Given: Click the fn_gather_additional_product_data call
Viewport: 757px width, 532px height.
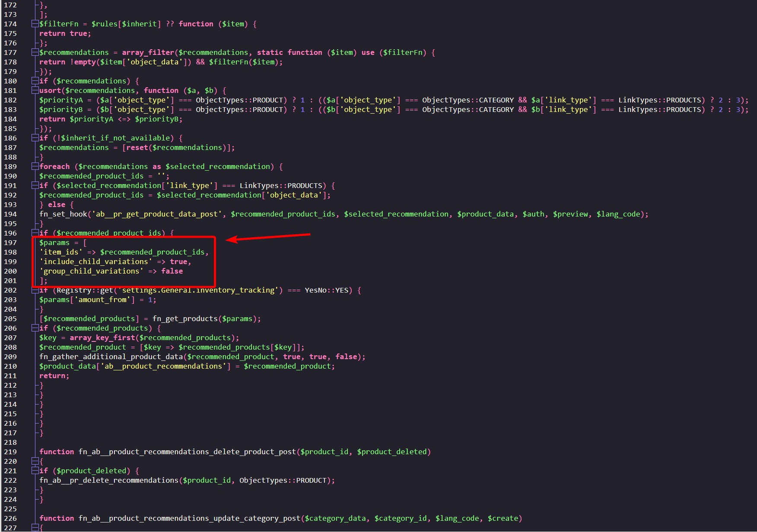Looking at the screenshot, I should [x=111, y=357].
